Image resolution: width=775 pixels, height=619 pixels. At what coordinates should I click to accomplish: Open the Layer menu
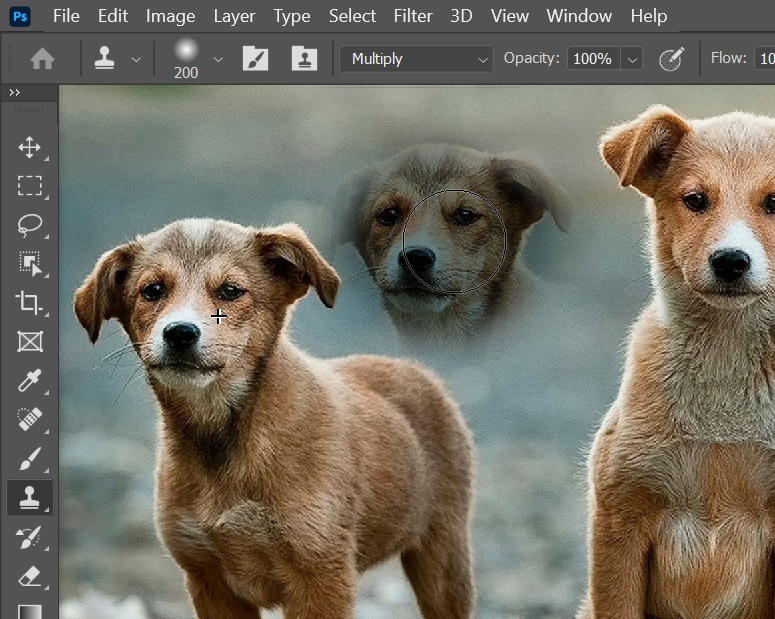point(234,16)
